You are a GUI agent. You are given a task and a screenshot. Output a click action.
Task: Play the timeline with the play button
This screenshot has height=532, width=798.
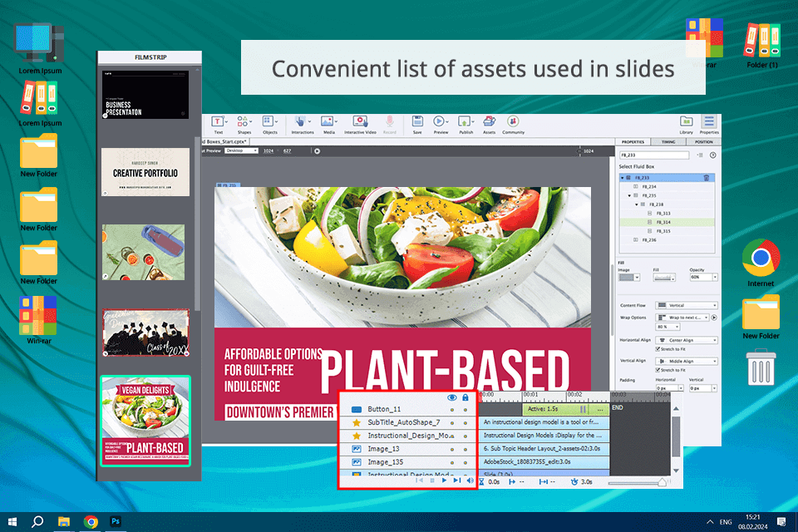pyautogui.click(x=444, y=480)
